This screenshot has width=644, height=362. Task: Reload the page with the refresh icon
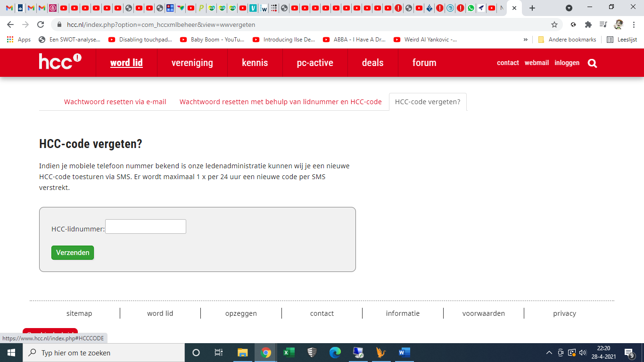pos(41,25)
